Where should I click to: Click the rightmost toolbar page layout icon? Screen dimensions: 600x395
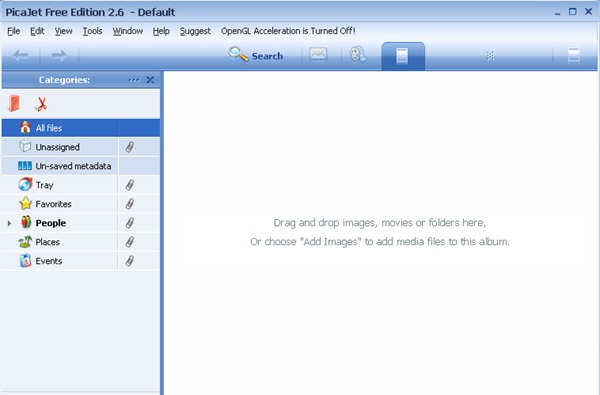pos(574,55)
